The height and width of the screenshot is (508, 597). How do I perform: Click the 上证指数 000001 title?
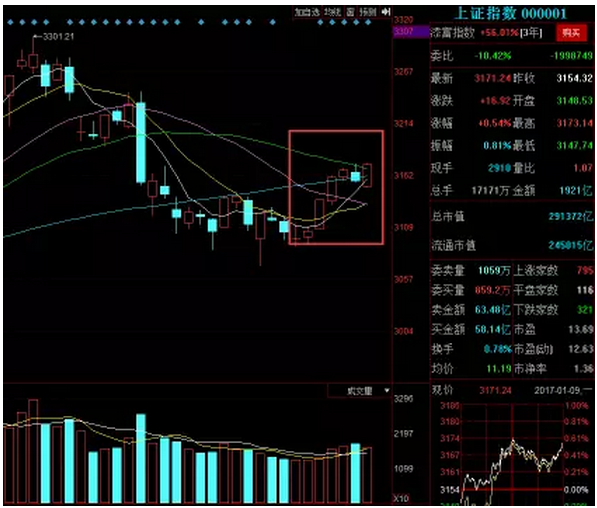511,14
